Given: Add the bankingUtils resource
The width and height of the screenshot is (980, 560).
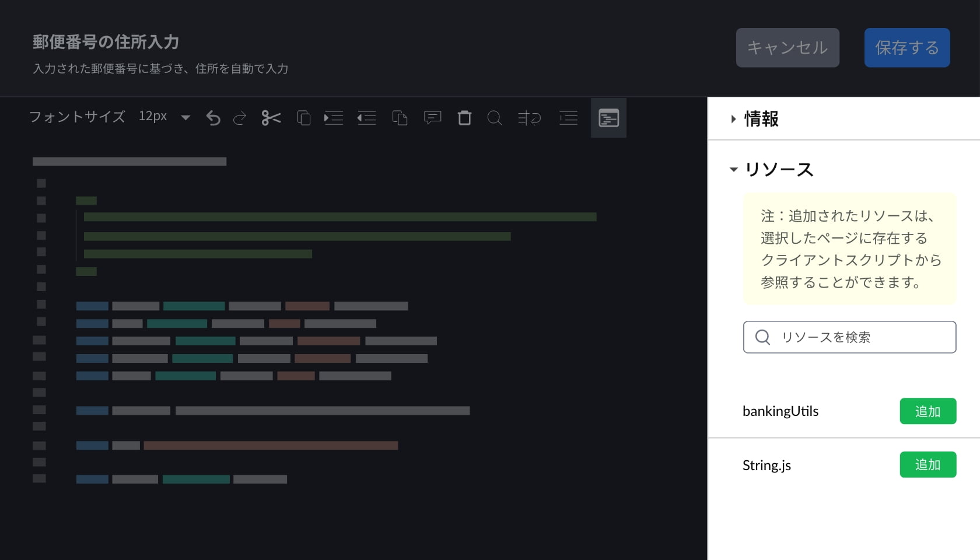Looking at the screenshot, I should pos(928,411).
